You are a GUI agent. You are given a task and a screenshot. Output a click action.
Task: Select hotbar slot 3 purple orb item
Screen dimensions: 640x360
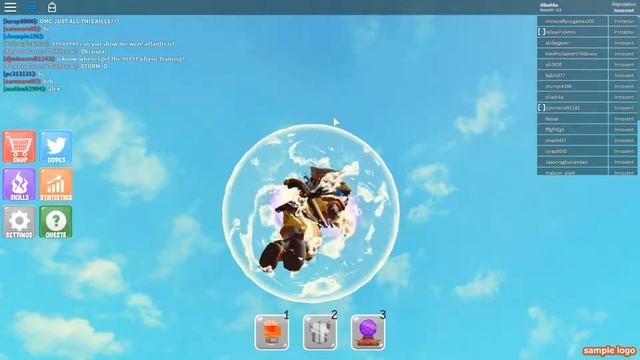(x=368, y=332)
